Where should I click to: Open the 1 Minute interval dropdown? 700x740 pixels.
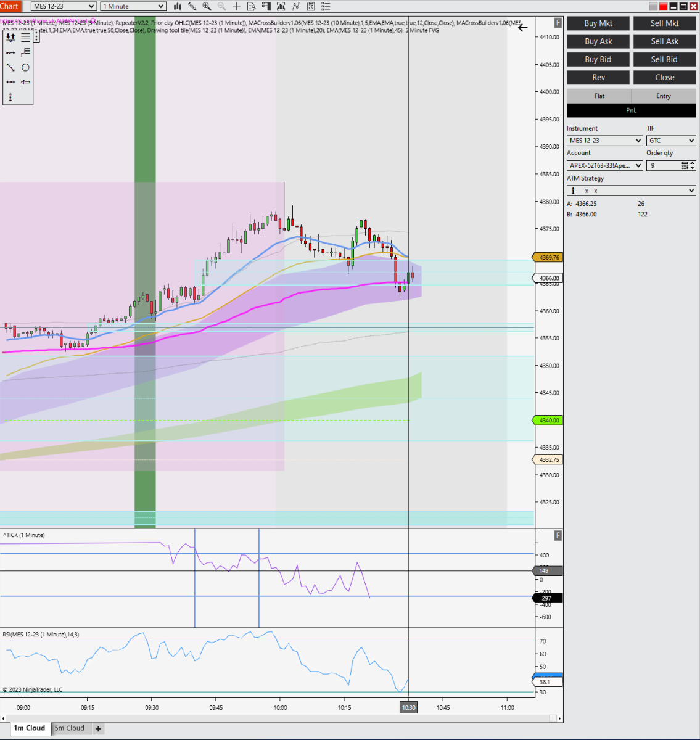[134, 6]
